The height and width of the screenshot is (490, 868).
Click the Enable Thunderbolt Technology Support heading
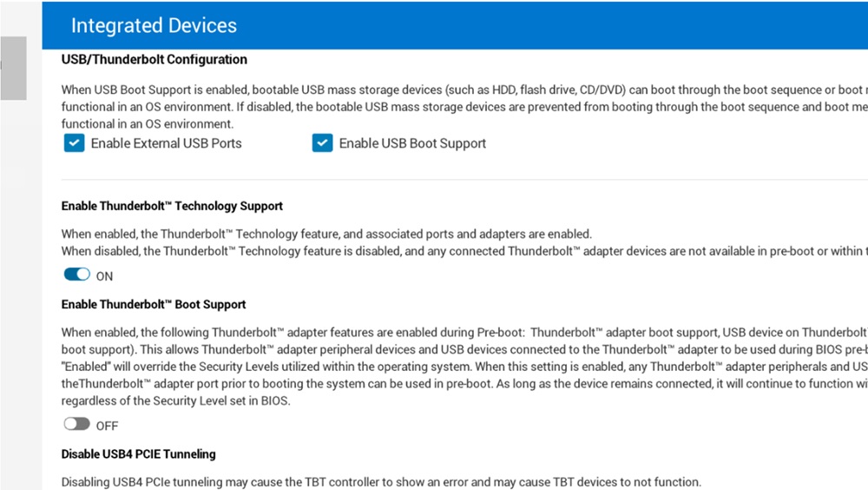172,207
